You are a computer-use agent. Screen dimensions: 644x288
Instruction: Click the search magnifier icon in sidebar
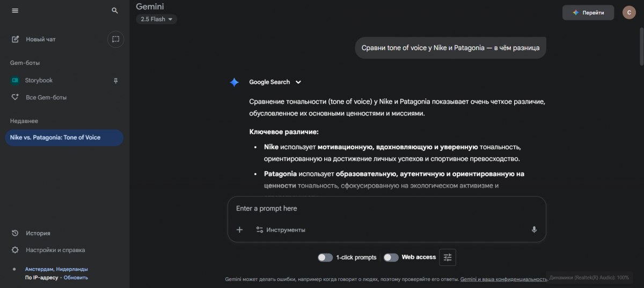[115, 10]
